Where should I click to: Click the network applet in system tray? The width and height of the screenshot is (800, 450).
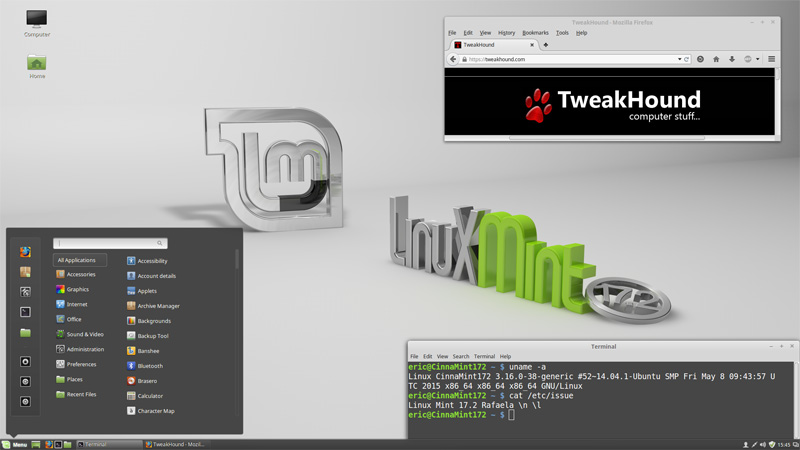(x=754, y=445)
